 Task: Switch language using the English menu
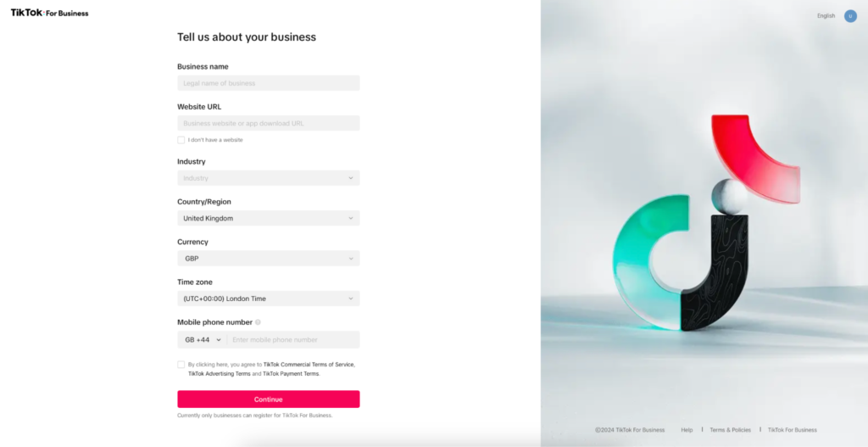[x=826, y=16]
